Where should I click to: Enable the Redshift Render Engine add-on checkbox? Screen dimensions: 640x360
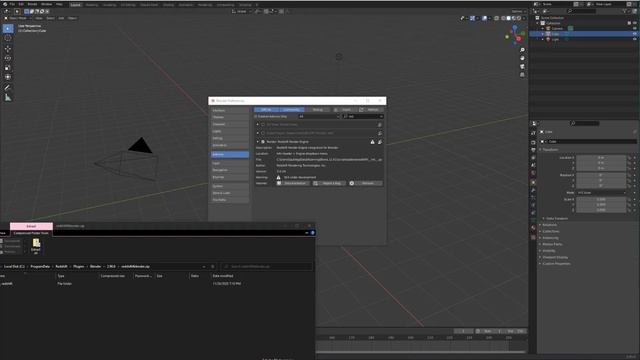pyautogui.click(x=263, y=142)
